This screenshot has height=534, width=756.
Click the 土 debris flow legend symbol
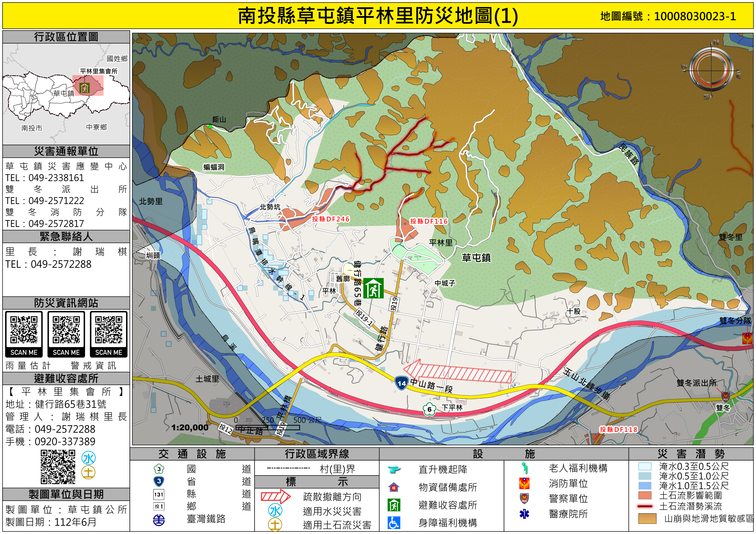click(275, 524)
